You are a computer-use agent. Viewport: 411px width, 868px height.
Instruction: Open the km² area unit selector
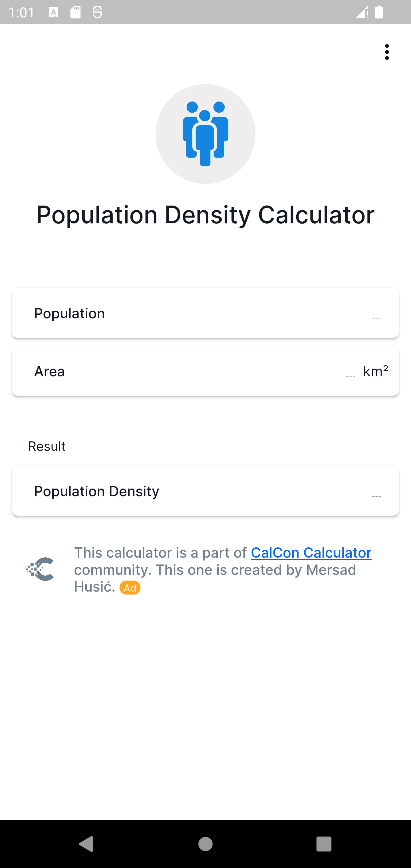376,371
